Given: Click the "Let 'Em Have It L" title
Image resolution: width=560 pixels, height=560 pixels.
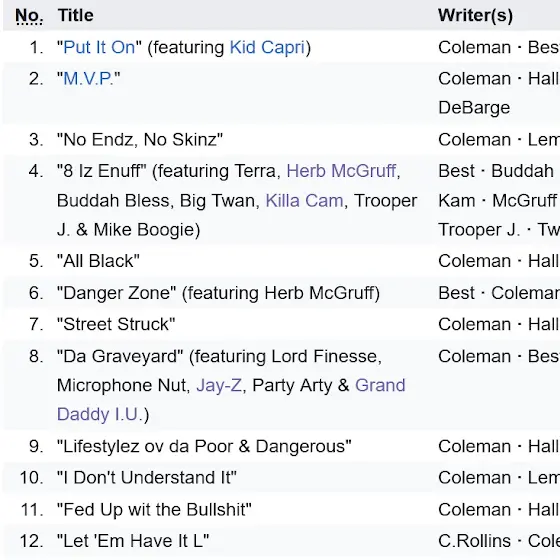Looking at the screenshot, I should tap(133, 541).
